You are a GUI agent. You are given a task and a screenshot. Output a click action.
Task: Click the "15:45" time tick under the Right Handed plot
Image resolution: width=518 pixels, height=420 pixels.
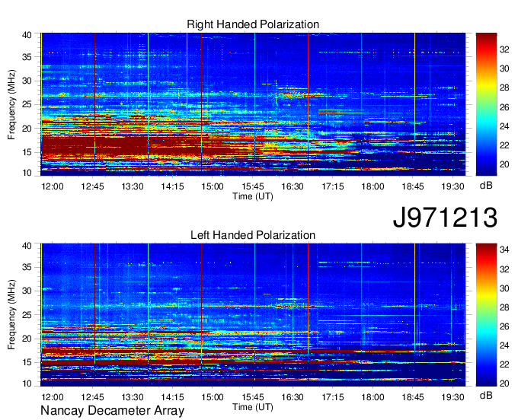[x=253, y=186]
